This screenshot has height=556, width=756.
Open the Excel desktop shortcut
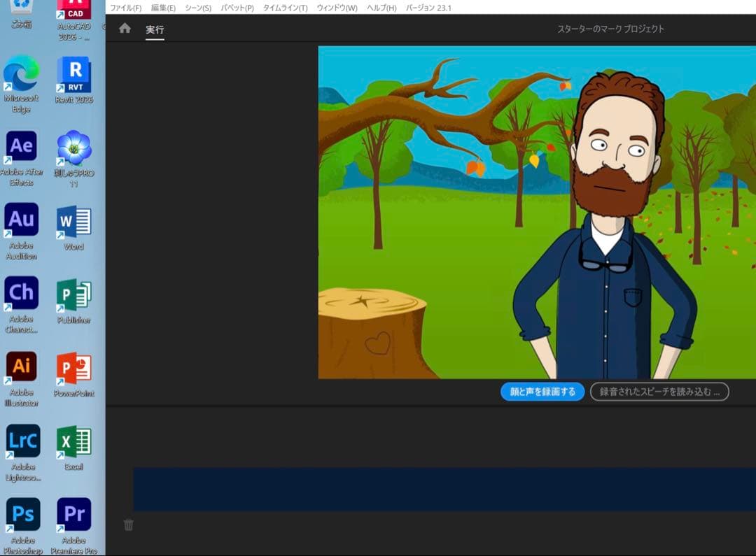(x=73, y=442)
